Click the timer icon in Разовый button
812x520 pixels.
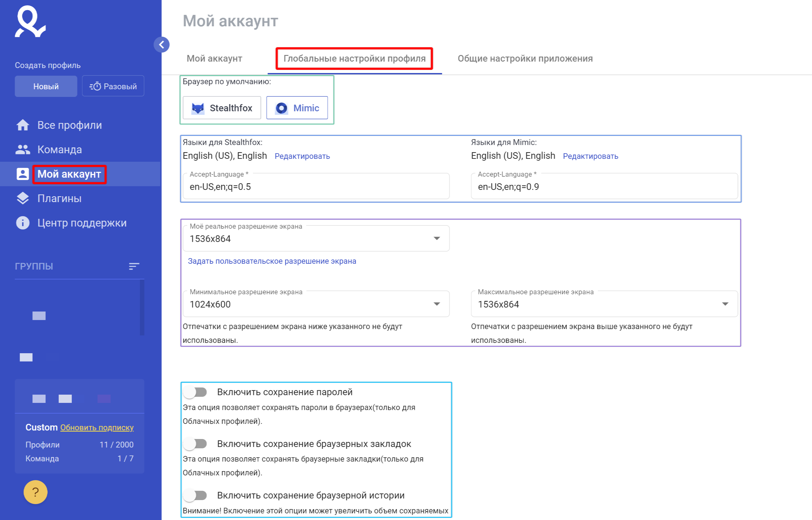[95, 86]
